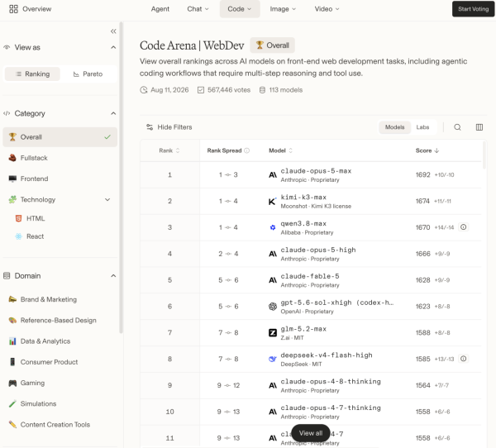
Task: Sort by Score column
Action: (427, 150)
